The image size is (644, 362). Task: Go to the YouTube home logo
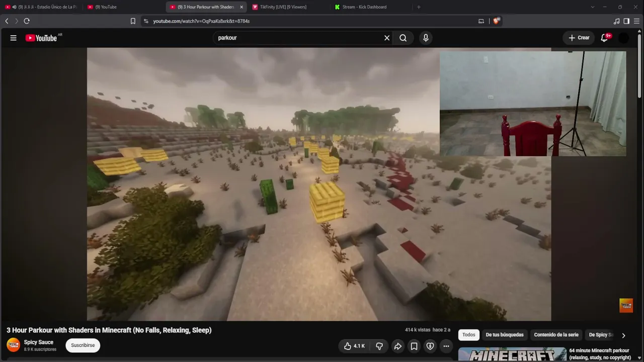(x=41, y=38)
